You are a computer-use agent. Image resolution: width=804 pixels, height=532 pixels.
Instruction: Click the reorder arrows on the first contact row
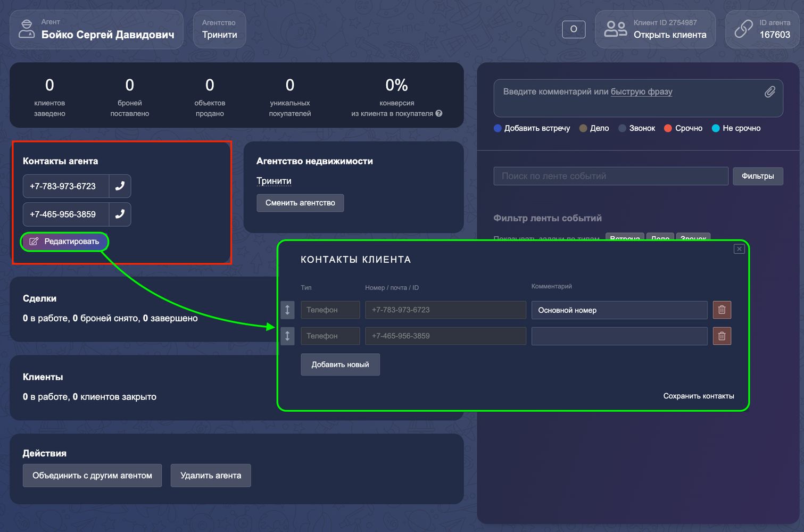287,310
